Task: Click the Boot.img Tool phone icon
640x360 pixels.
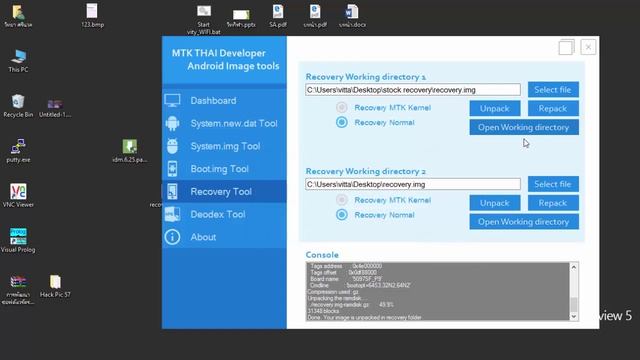Action: coord(172,169)
